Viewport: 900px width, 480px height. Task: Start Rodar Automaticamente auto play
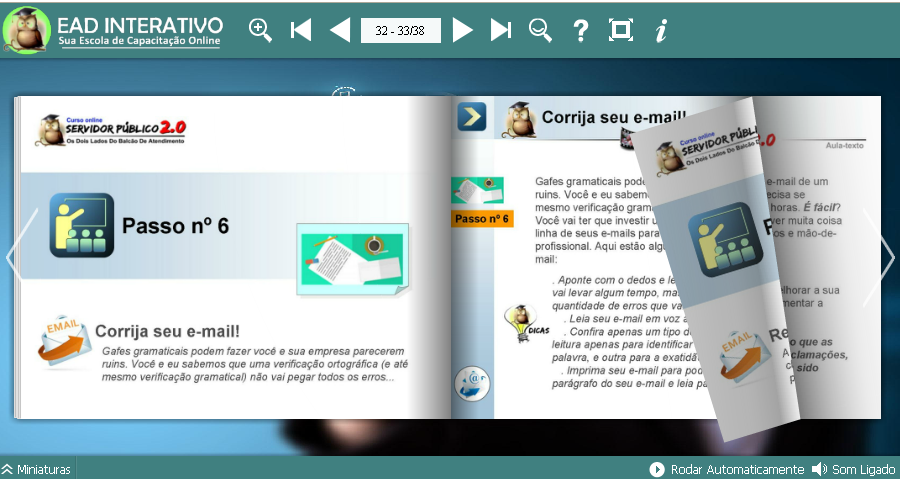pyautogui.click(x=727, y=469)
